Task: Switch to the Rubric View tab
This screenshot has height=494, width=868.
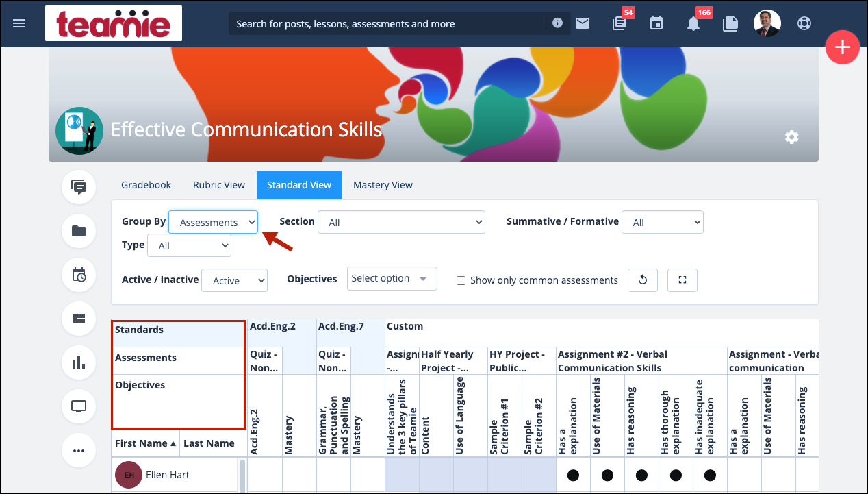Action: tap(219, 185)
